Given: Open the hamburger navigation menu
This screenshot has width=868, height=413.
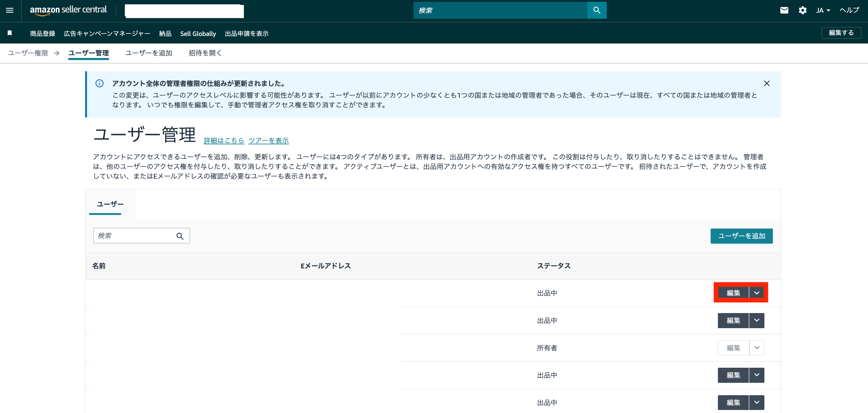Looking at the screenshot, I should [10, 11].
